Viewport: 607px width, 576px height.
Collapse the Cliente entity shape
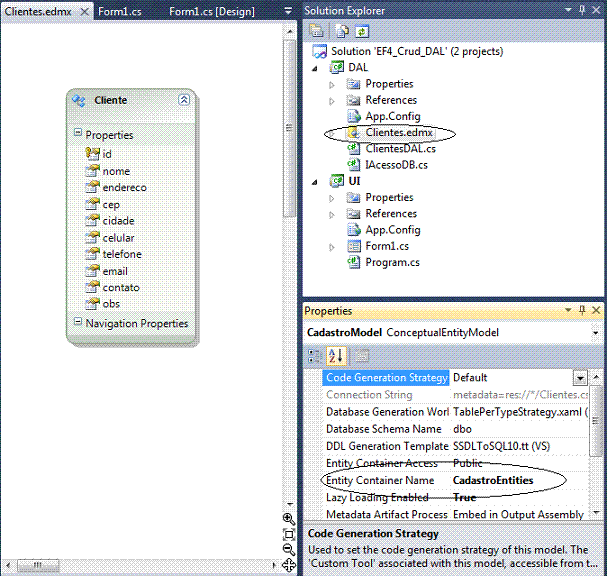pyautogui.click(x=184, y=100)
